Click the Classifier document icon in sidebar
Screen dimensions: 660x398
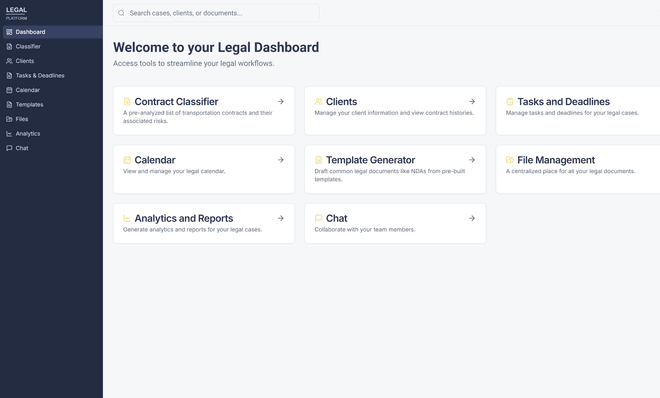[9, 47]
